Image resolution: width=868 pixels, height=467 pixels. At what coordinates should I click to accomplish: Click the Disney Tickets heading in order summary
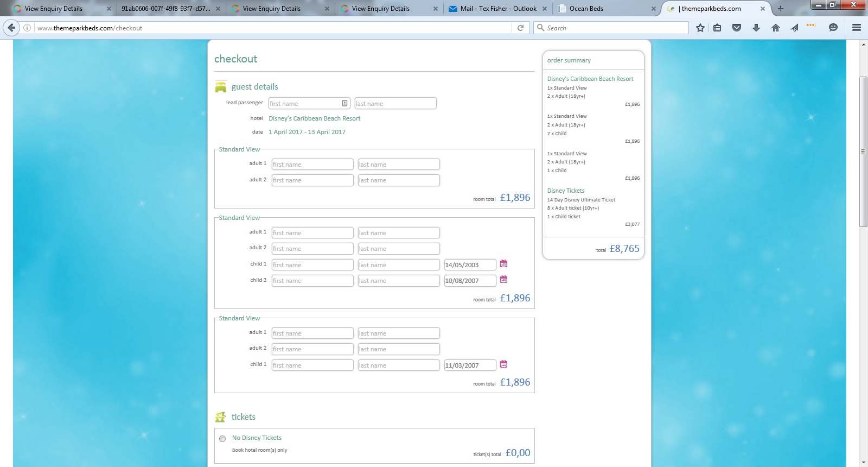pos(566,191)
